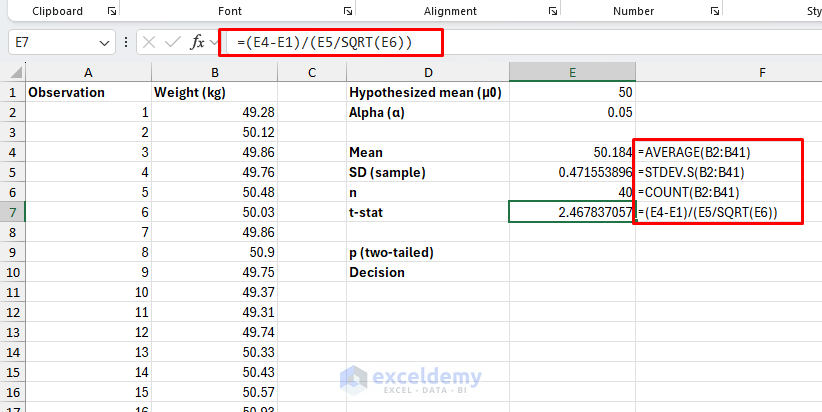Click weight value 50.43

[214, 372]
